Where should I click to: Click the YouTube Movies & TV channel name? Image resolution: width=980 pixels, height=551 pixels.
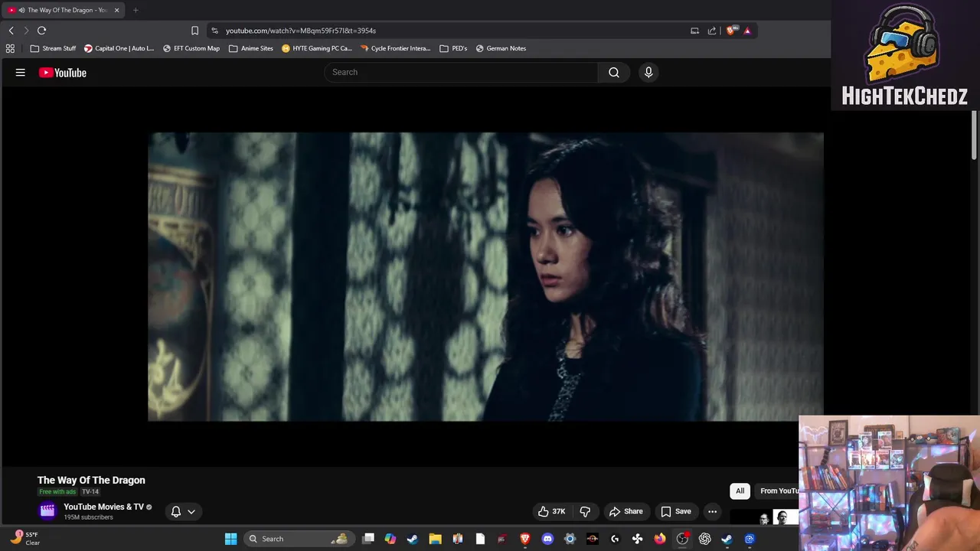pyautogui.click(x=103, y=507)
